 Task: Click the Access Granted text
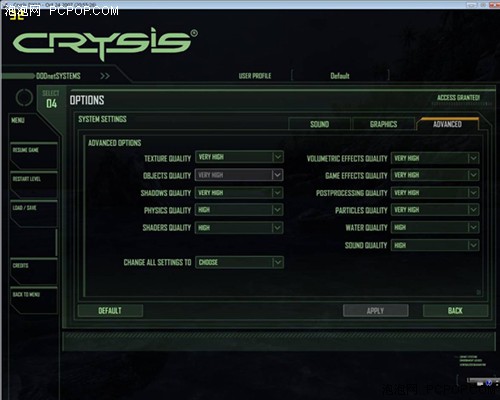pyautogui.click(x=458, y=97)
